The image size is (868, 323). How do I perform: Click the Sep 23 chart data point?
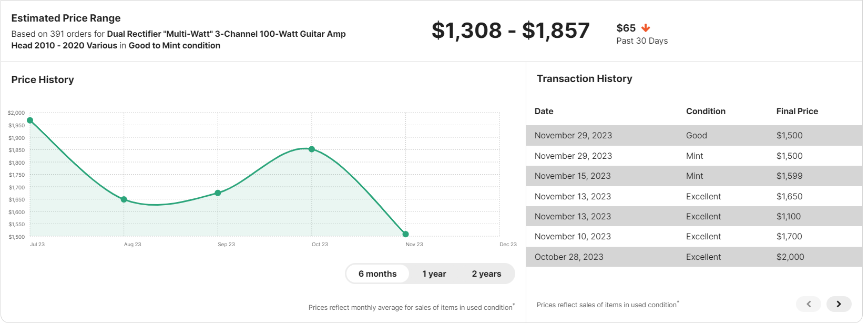[218, 193]
